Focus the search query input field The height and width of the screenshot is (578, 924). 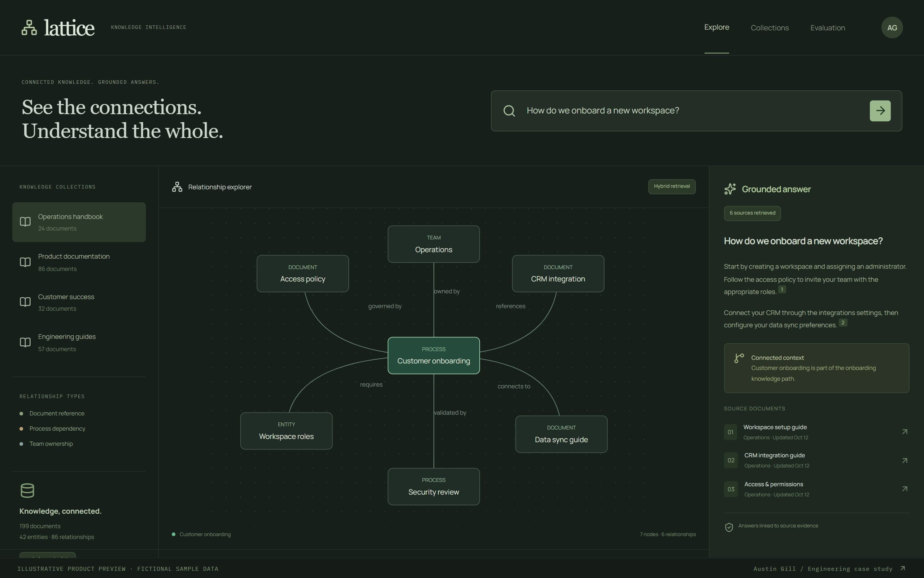coord(696,111)
